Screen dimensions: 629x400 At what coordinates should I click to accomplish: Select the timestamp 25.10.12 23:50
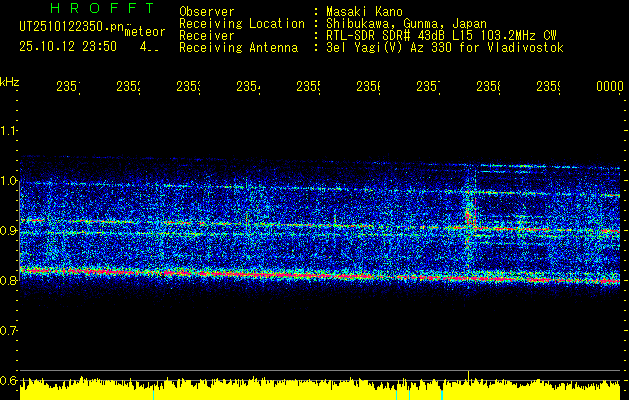pos(68,47)
